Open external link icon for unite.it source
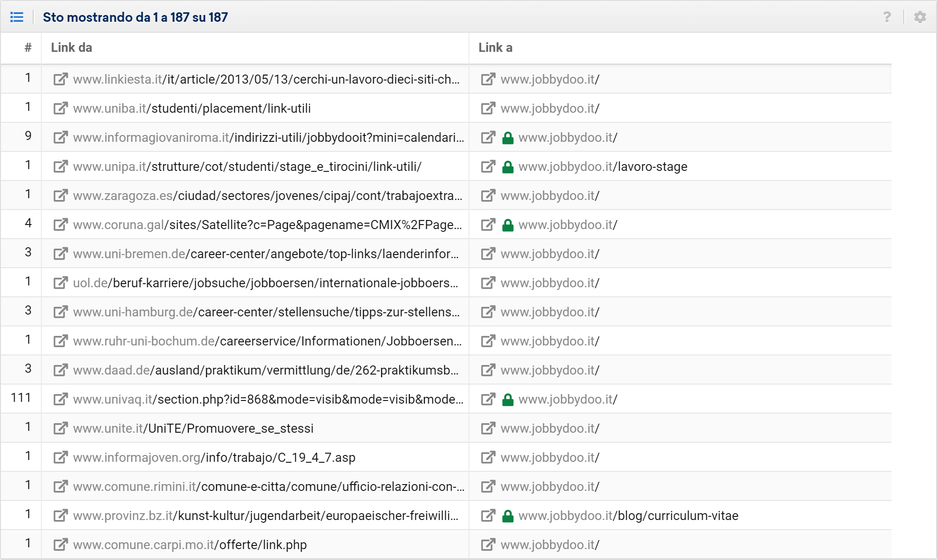The height and width of the screenshot is (560, 937). pos(60,428)
